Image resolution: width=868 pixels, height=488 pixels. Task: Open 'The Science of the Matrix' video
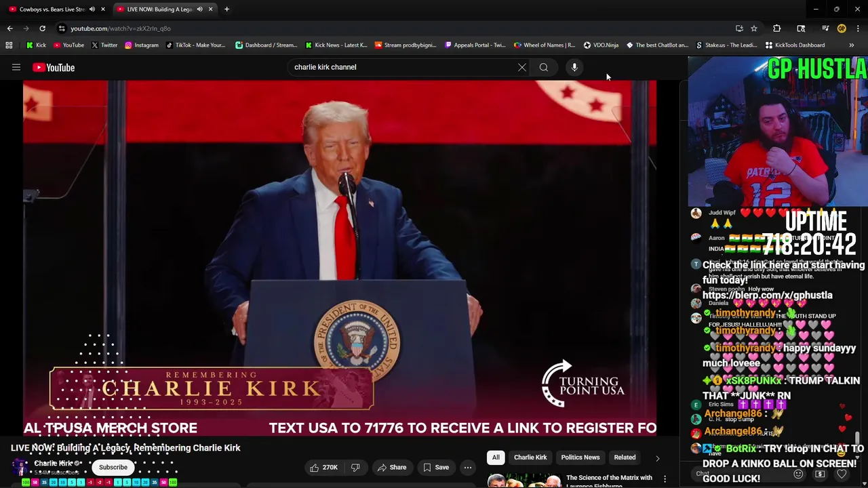tap(608, 481)
